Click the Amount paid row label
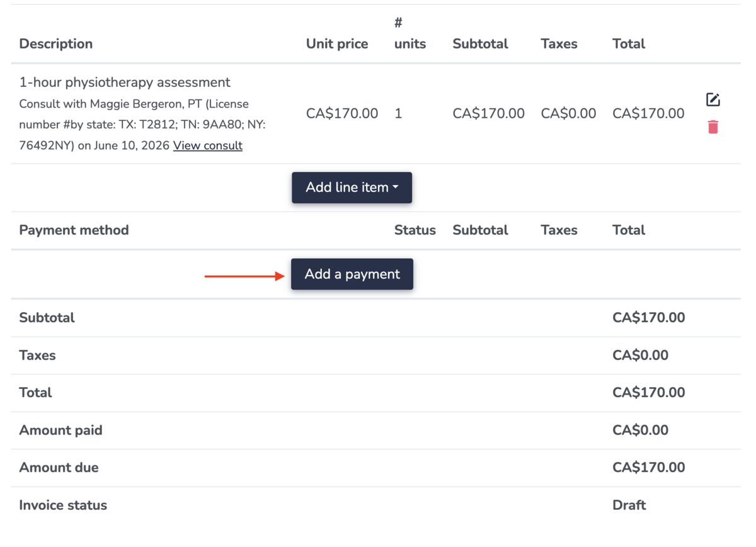This screenshot has width=756, height=547. click(60, 431)
